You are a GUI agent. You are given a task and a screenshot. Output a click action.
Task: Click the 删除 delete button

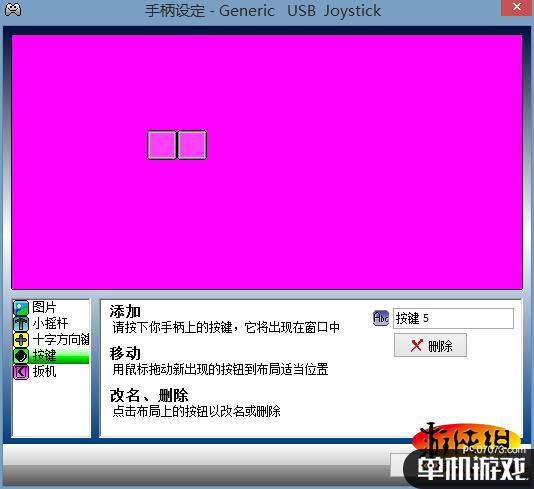point(430,346)
